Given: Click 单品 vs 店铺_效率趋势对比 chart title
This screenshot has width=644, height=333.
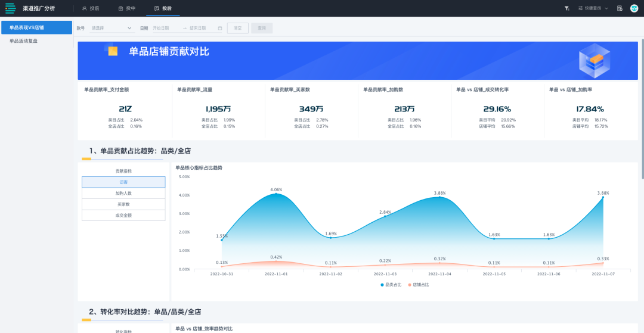Looking at the screenshot, I should [204, 329].
